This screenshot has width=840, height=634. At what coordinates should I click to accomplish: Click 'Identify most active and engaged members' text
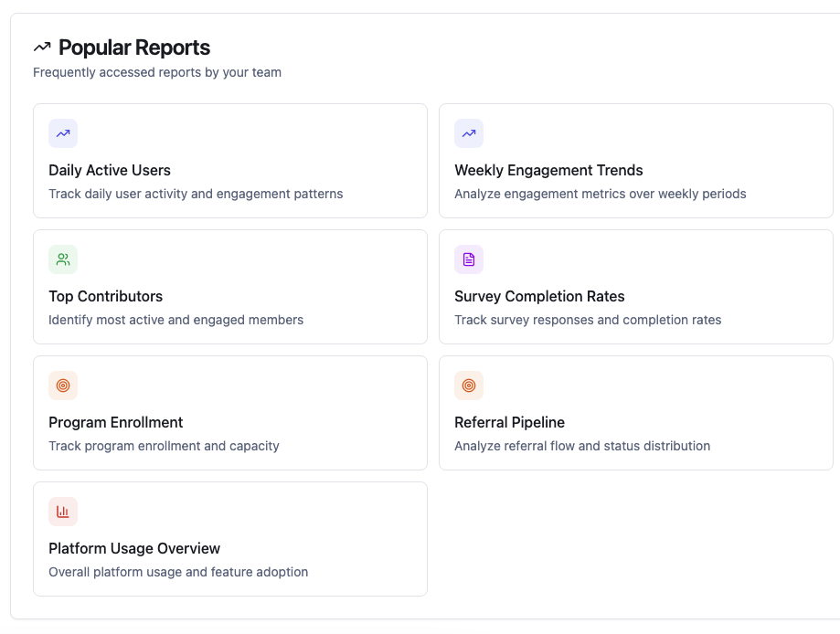(175, 320)
